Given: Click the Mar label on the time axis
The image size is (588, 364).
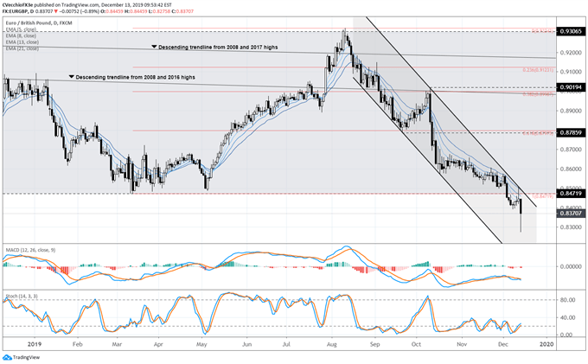Looking at the screenshot, I should 117,344.
